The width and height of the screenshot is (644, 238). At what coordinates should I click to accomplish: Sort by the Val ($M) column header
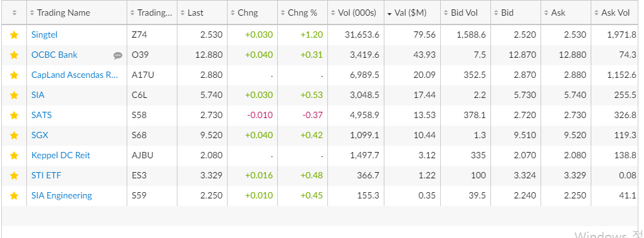412,13
